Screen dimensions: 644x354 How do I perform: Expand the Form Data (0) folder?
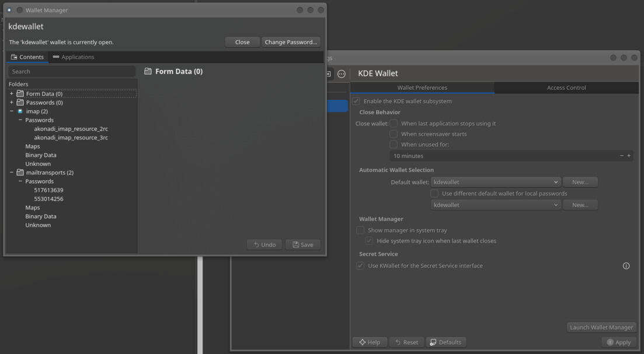(x=12, y=94)
